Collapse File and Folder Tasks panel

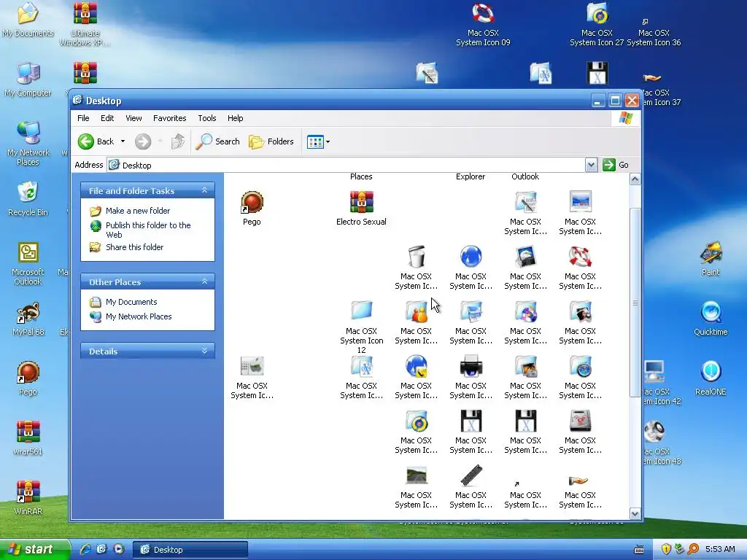tap(204, 190)
